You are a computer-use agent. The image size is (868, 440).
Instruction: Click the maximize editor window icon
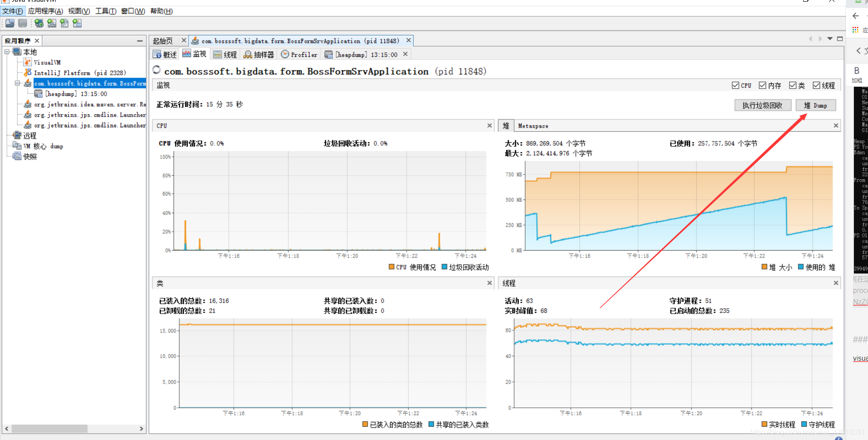tap(840, 39)
